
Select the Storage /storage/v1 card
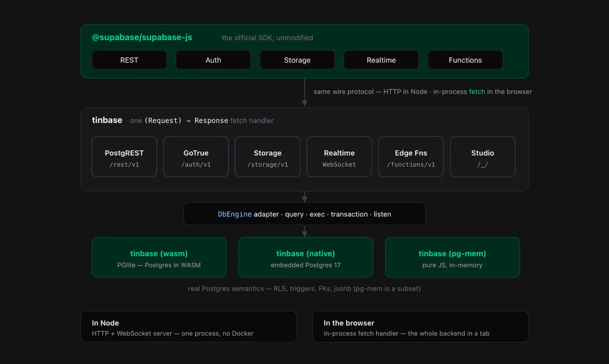268,157
